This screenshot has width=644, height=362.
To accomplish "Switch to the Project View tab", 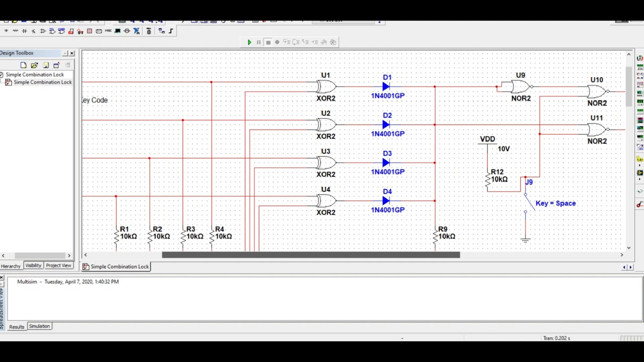I will click(x=58, y=265).
